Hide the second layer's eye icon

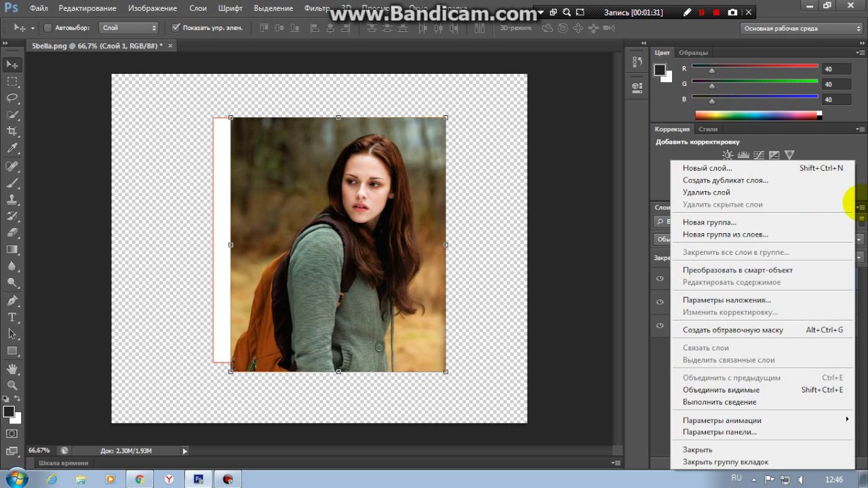[x=660, y=302]
